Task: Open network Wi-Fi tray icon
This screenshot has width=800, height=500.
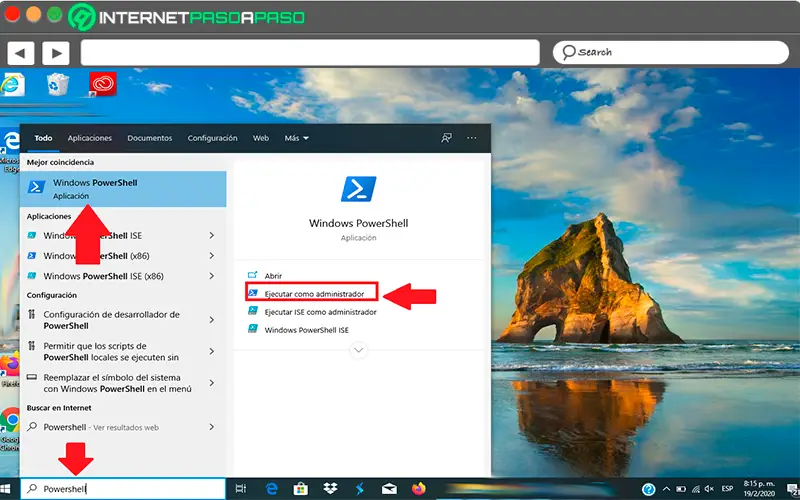Action: click(695, 489)
